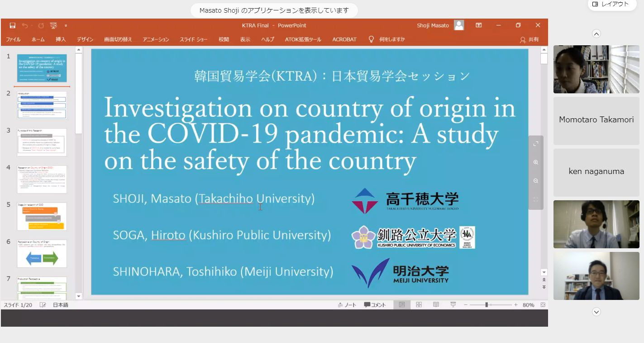
Task: Click the 何をしますか search field
Action: (x=392, y=39)
